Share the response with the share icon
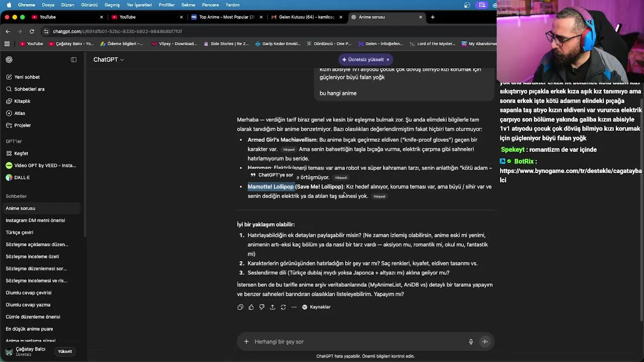Screen dimensions: 644x362 click(273, 307)
